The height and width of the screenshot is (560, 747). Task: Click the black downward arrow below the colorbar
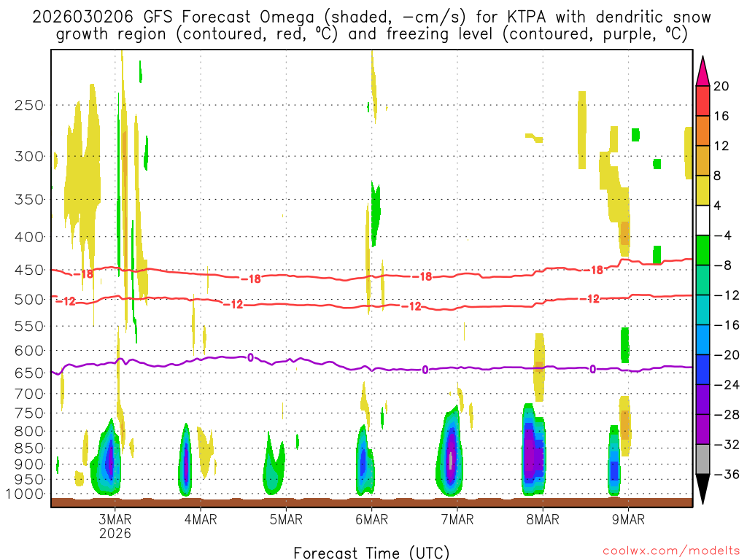point(703,489)
